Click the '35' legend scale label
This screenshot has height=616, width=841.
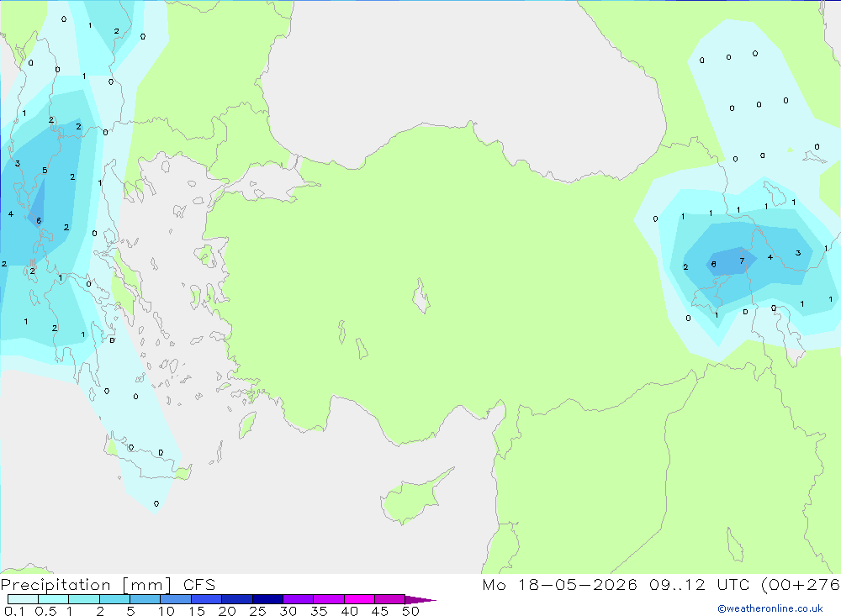click(x=319, y=611)
